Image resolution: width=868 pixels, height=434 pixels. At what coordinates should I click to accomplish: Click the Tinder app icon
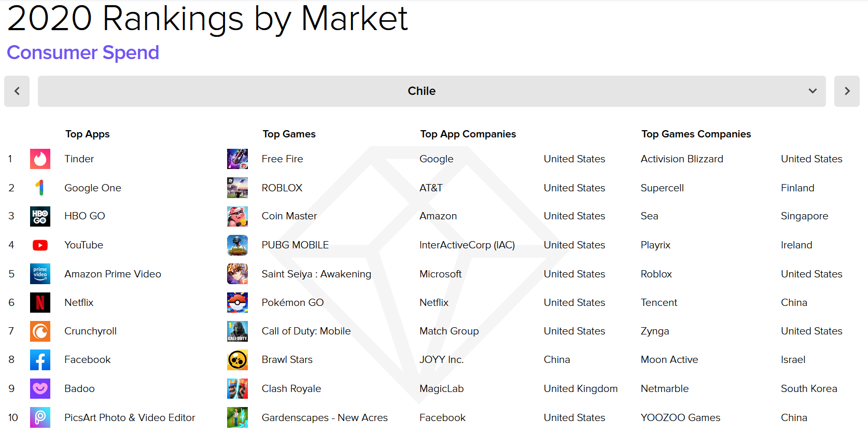pyautogui.click(x=40, y=159)
